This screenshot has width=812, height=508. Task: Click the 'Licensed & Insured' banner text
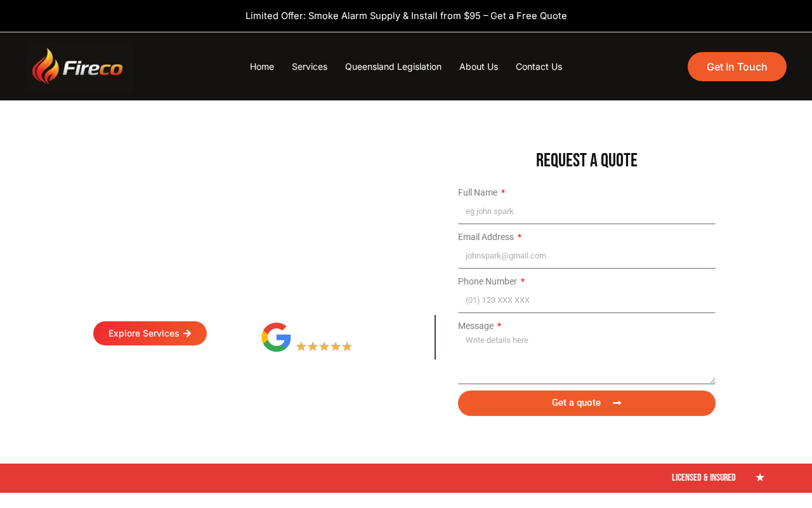coord(704,478)
